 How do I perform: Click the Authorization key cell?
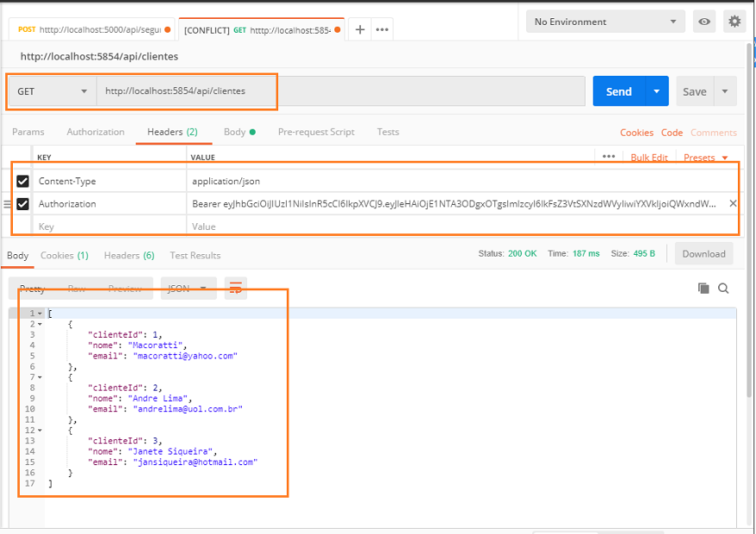click(109, 203)
